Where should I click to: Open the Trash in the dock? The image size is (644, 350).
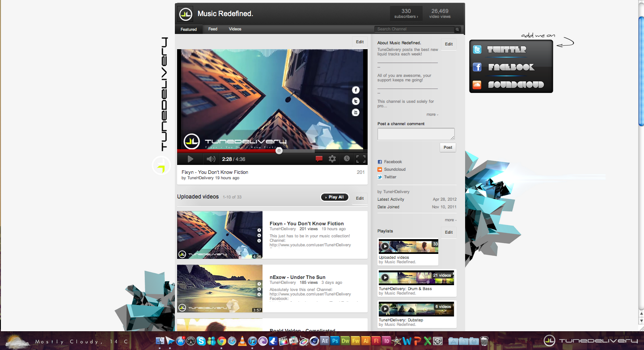(x=484, y=341)
